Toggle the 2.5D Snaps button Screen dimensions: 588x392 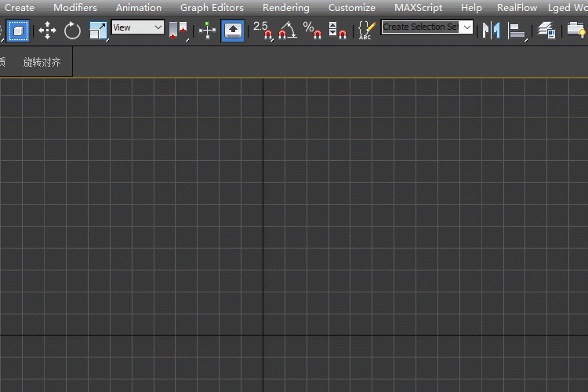(263, 31)
